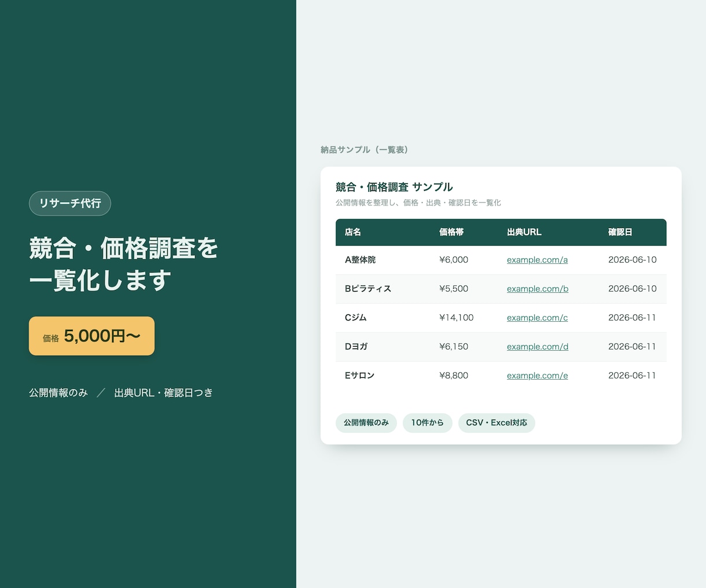Click the Cジム date 2026-06-11
This screenshot has width=706, height=588.
(x=633, y=318)
